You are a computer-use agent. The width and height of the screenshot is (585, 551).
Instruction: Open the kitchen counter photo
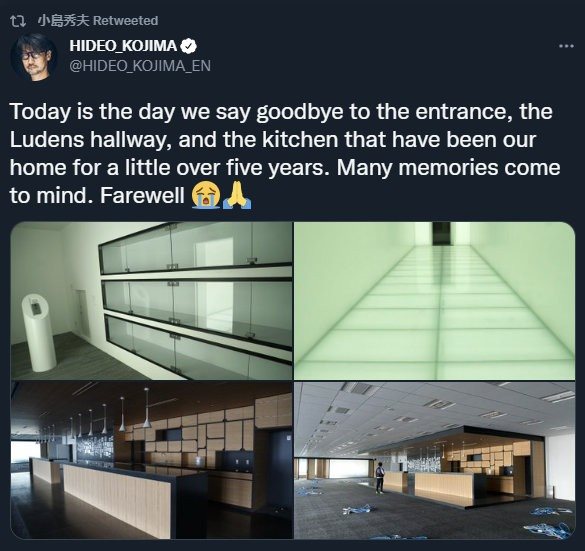[x=151, y=460]
